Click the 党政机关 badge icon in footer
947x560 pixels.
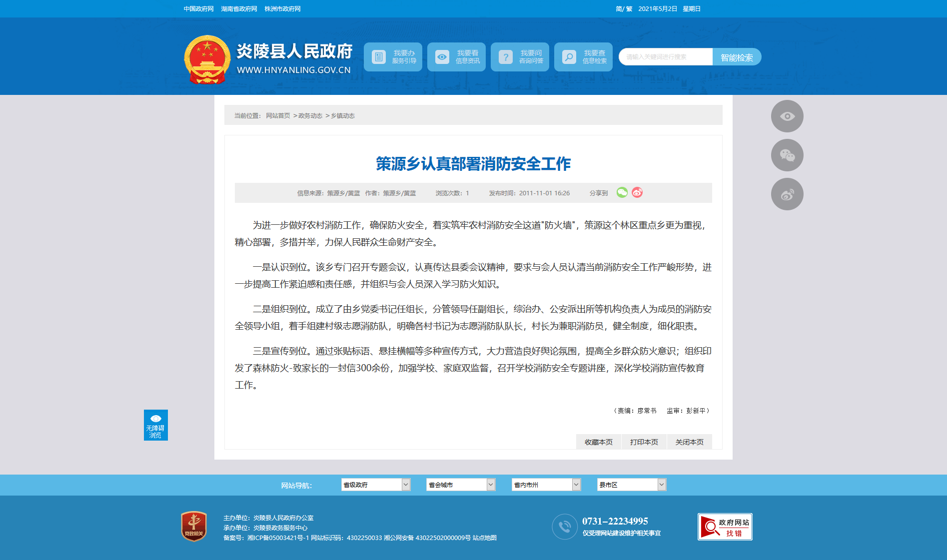[x=194, y=526]
